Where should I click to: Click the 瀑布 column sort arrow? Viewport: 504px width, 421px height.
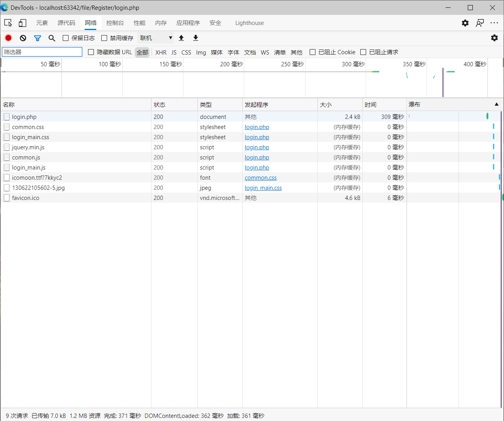pyautogui.click(x=497, y=104)
